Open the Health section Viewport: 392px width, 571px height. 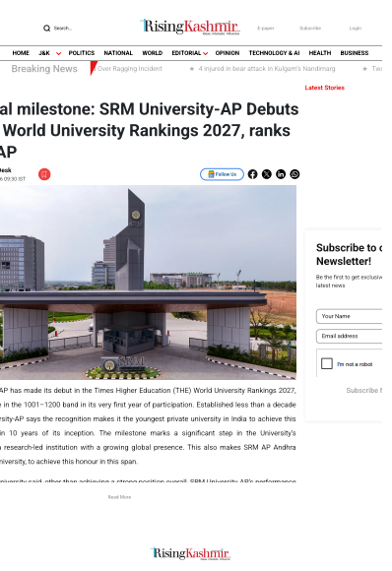[x=320, y=53]
